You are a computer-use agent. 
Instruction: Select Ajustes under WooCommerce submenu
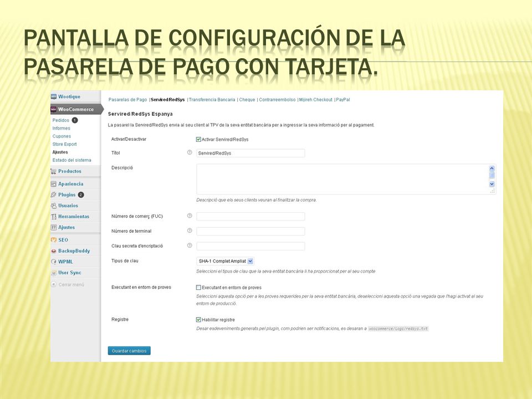point(60,152)
